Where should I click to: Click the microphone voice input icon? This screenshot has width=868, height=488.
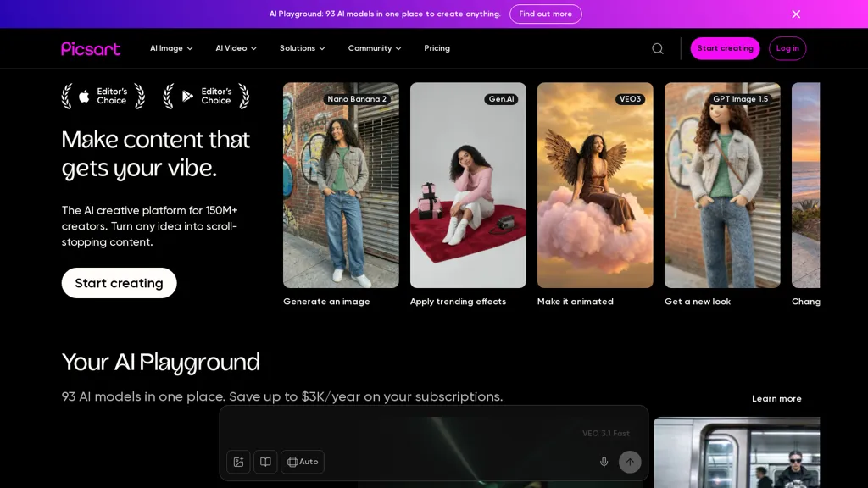click(x=604, y=462)
